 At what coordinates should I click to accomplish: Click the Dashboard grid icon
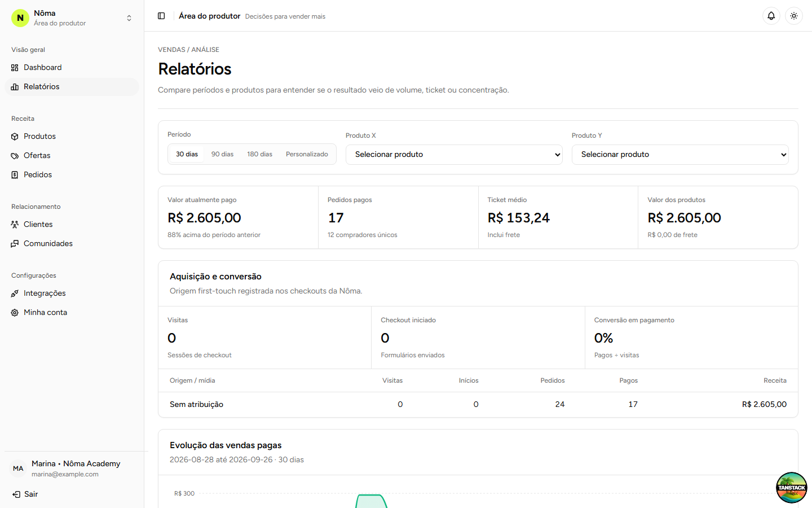tap(15, 68)
